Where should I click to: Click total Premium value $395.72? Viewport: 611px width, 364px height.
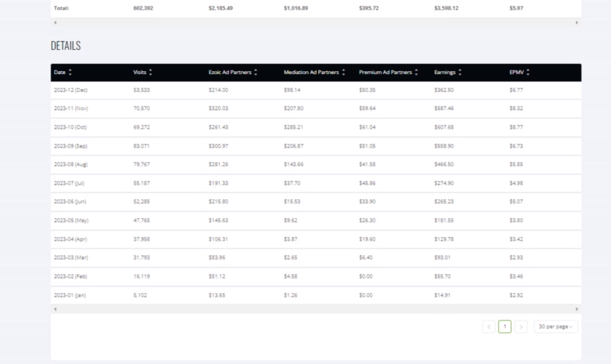click(x=369, y=8)
